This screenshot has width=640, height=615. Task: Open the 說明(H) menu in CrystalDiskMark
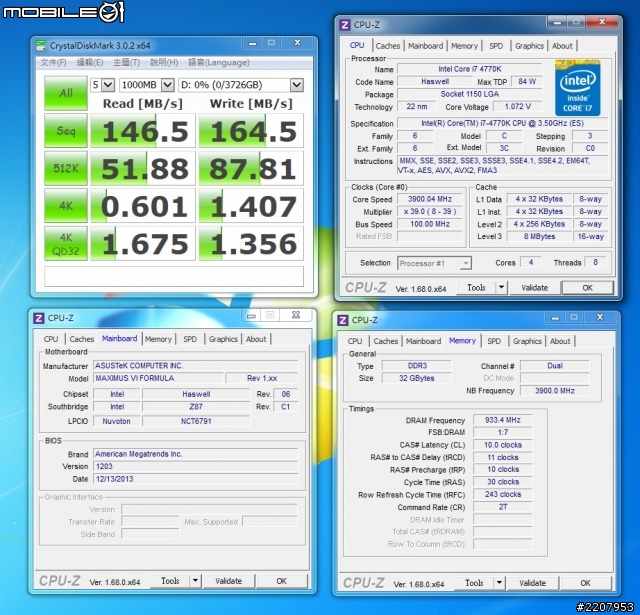coord(164,63)
